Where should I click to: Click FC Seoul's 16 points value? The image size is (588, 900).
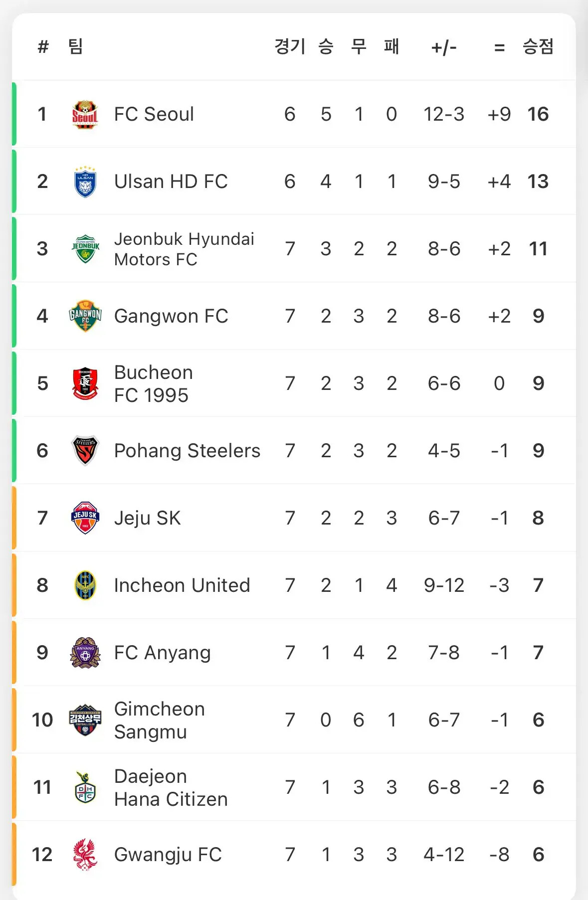tap(538, 114)
